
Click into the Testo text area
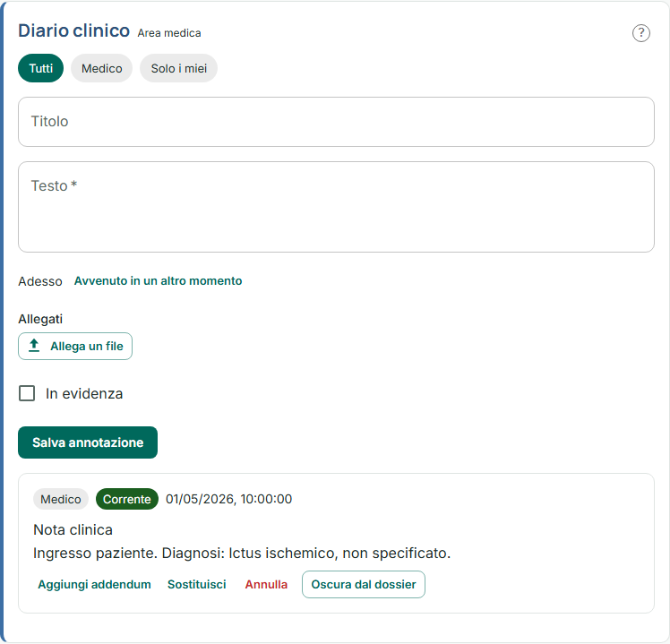click(336, 207)
